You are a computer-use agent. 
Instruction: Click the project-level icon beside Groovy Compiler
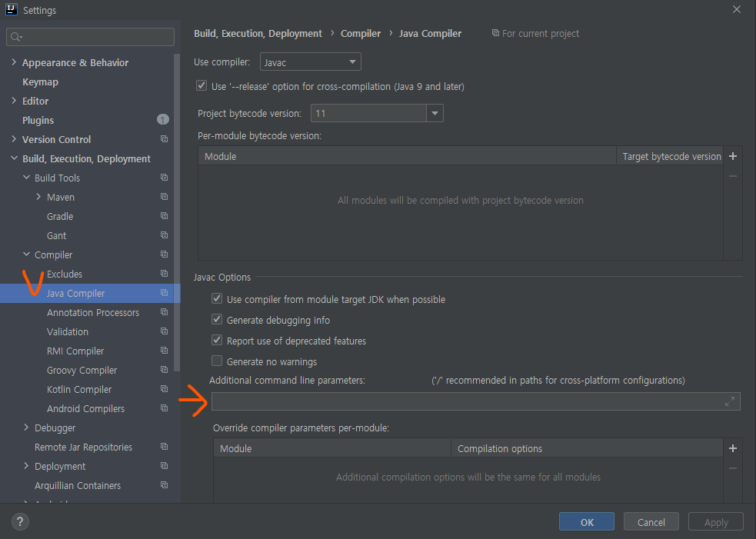tap(164, 370)
